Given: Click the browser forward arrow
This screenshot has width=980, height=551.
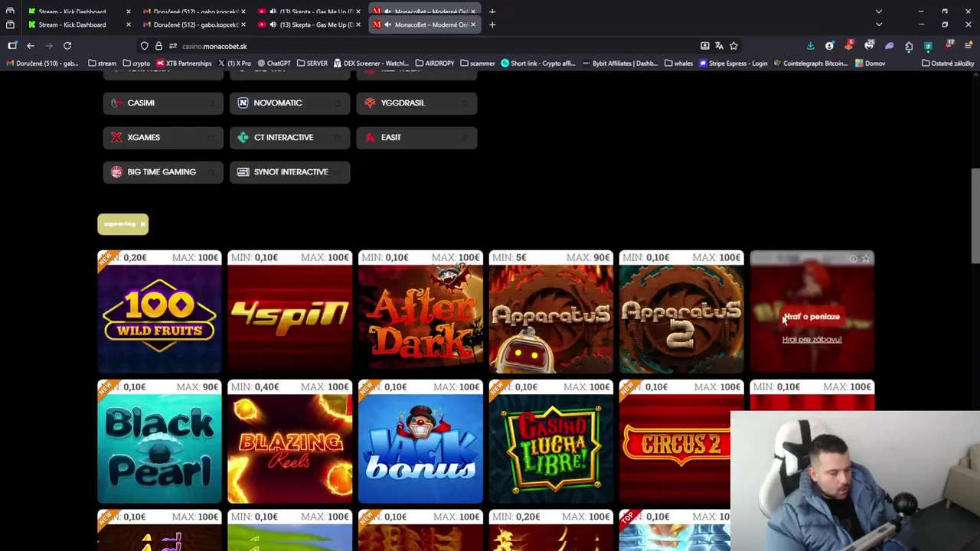Looking at the screenshot, I should coord(49,46).
